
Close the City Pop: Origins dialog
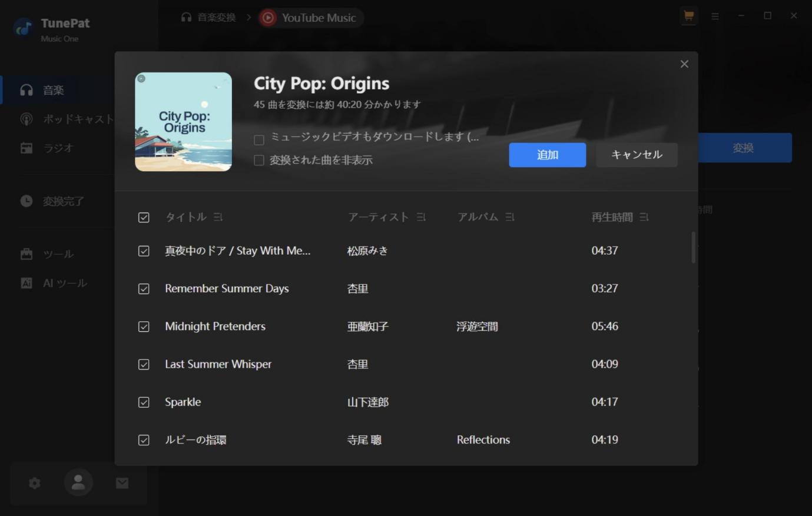point(684,64)
